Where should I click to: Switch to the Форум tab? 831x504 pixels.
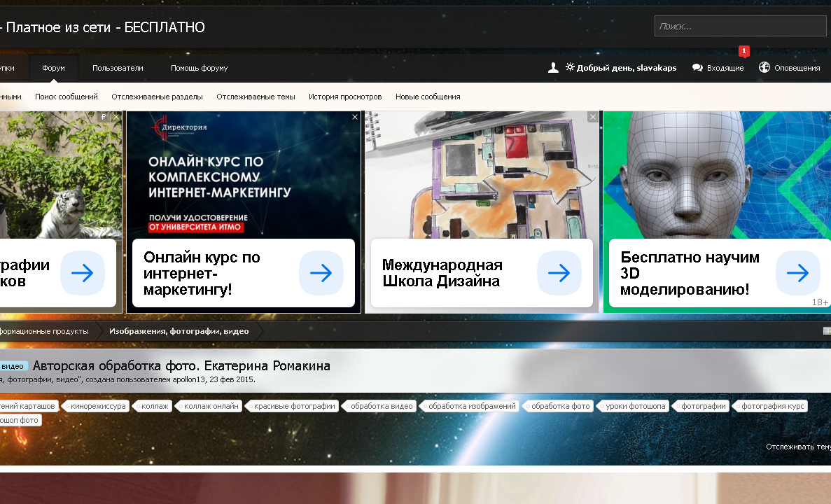point(53,67)
